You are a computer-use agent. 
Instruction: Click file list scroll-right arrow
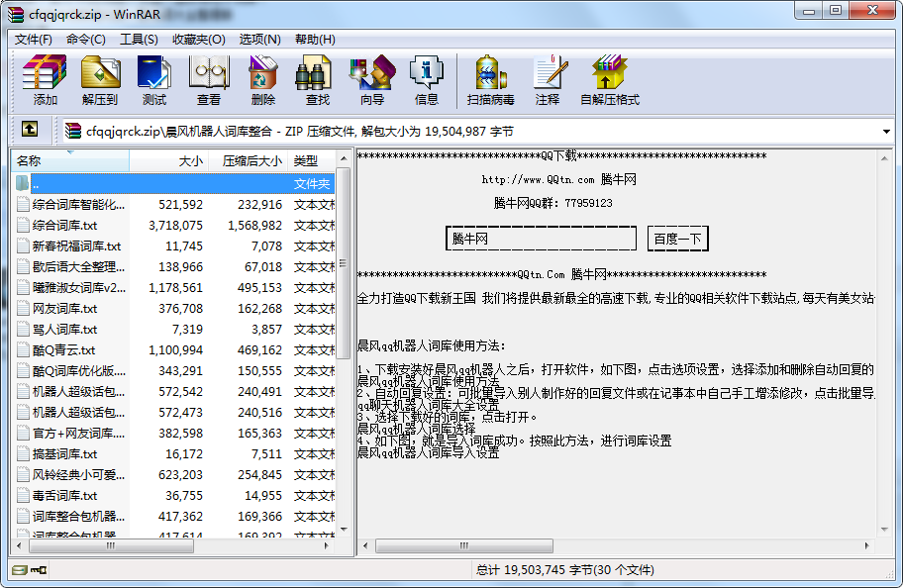(327, 545)
